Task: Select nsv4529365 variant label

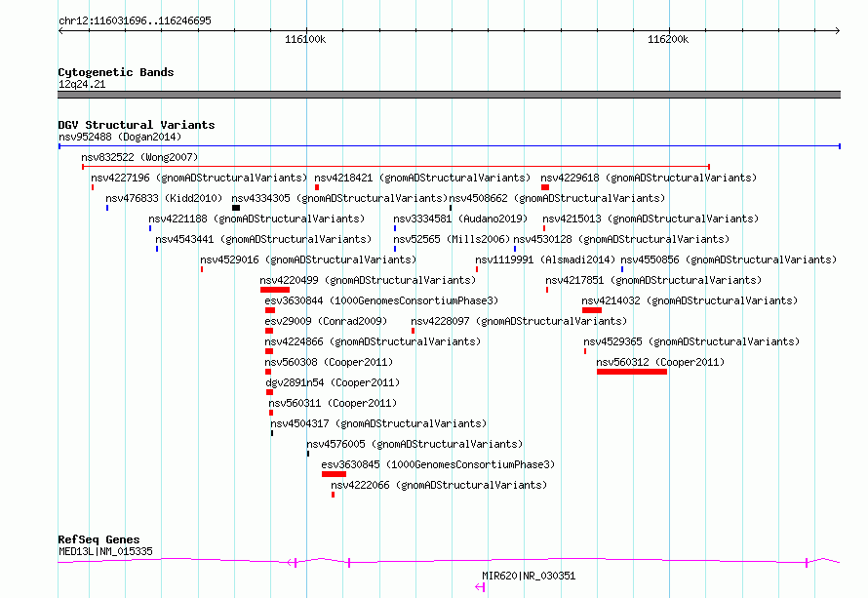Action: (691, 341)
